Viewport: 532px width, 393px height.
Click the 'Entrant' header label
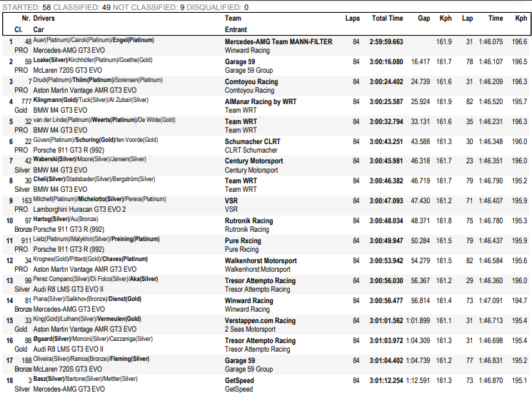click(x=236, y=29)
